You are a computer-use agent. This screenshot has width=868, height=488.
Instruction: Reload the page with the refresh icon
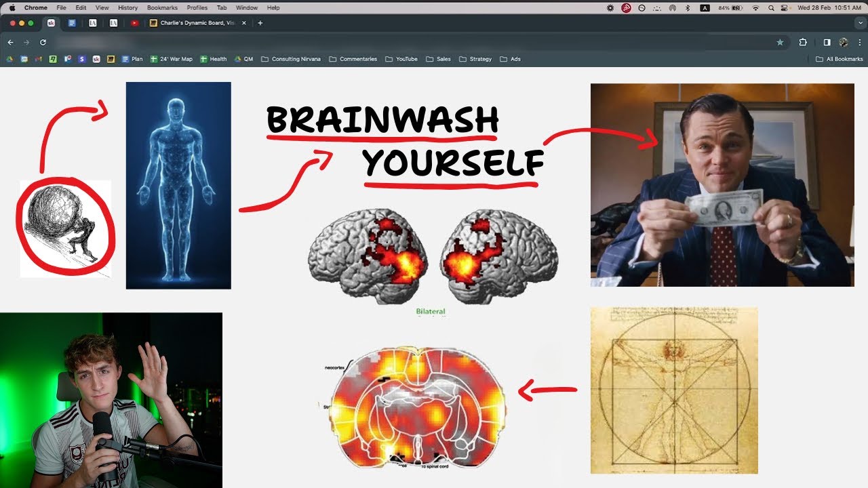[43, 42]
